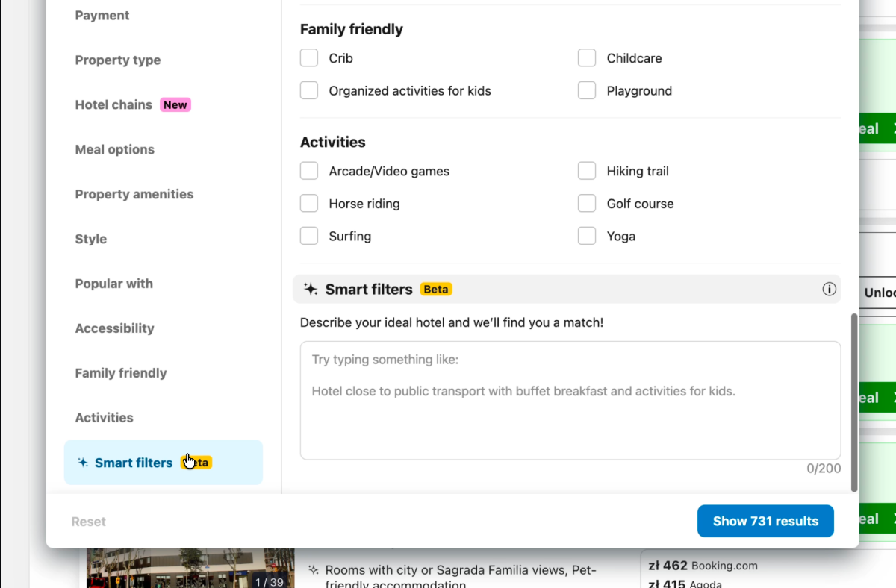
Task: Jump to the Meal options section
Action: click(x=115, y=149)
